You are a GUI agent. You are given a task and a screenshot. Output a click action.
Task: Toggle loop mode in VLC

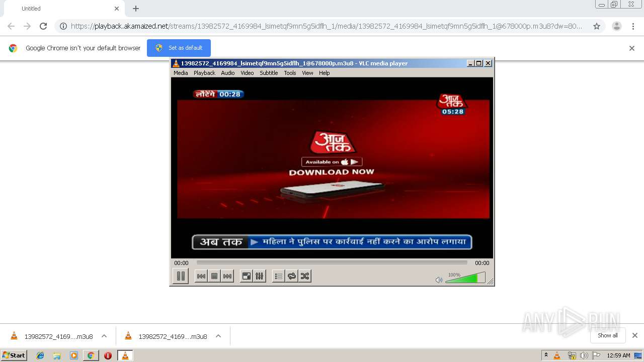pos(292,276)
